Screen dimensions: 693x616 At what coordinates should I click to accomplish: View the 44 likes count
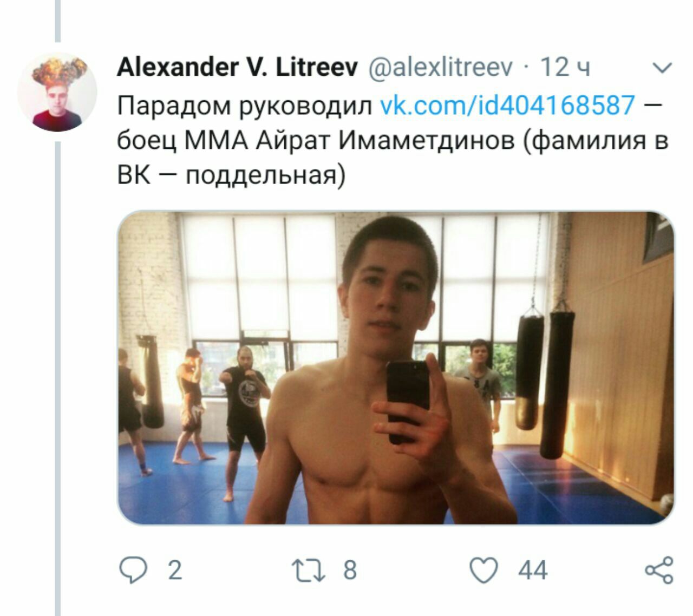click(533, 571)
